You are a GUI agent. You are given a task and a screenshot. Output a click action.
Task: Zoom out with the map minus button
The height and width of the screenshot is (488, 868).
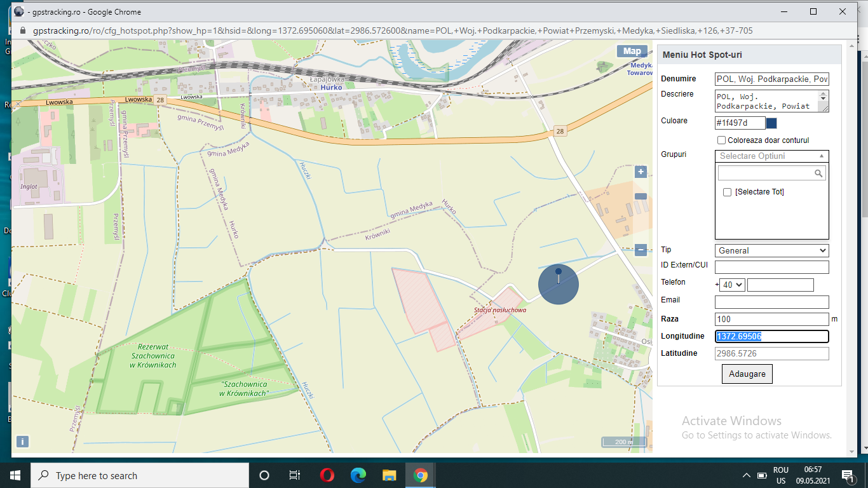point(641,250)
